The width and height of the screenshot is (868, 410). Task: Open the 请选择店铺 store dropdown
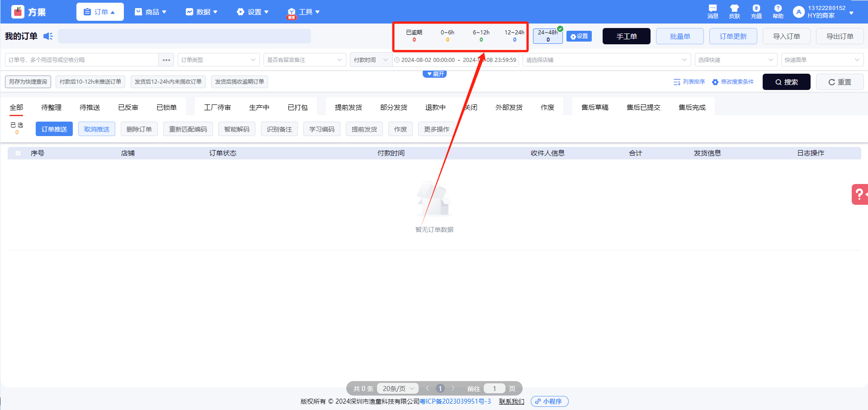click(x=607, y=60)
